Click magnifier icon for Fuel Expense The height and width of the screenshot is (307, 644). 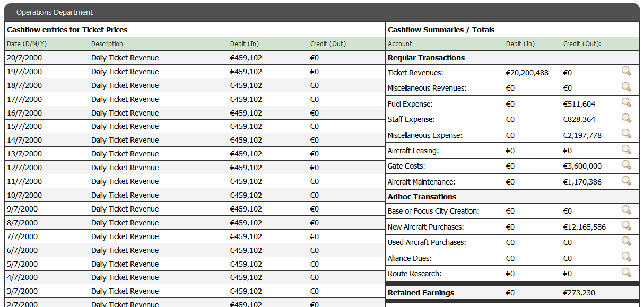[x=626, y=102]
